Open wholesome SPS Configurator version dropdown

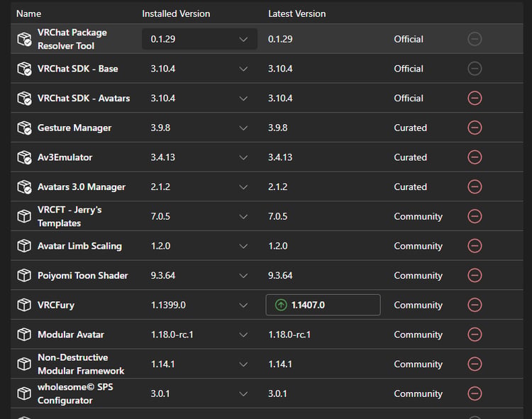(x=199, y=393)
